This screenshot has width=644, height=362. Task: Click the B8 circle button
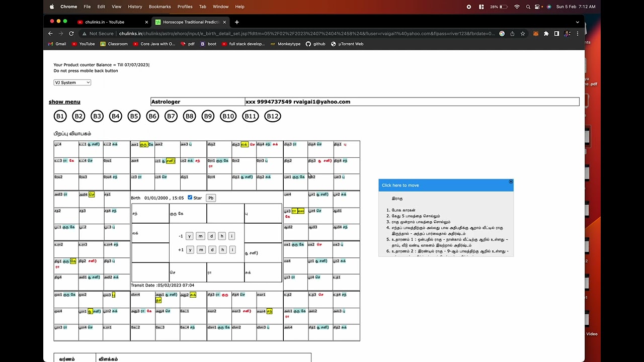point(189,116)
